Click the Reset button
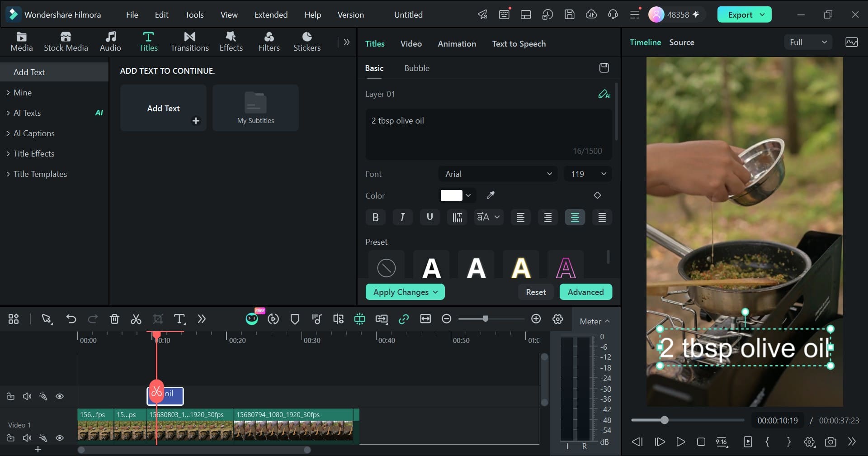Viewport: 868px width, 456px height. tap(536, 292)
